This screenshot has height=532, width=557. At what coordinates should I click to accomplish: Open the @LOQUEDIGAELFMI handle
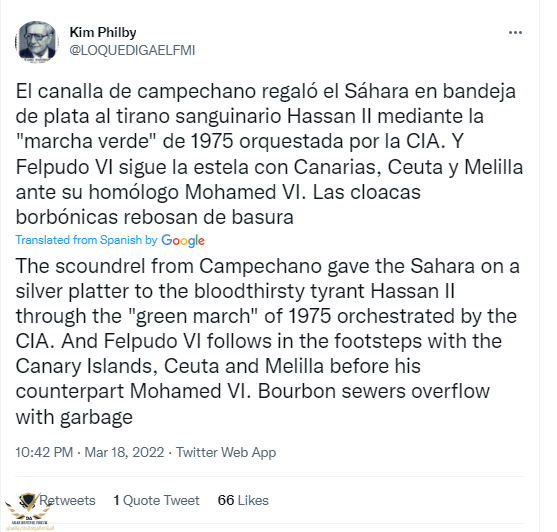click(x=132, y=50)
